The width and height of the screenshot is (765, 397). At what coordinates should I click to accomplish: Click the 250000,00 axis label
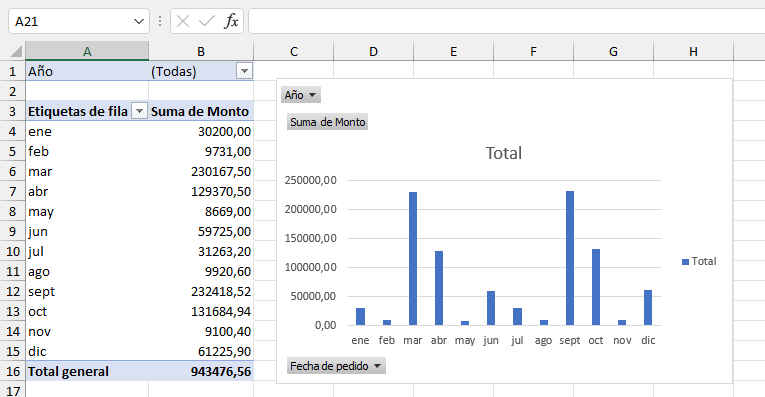click(x=311, y=180)
